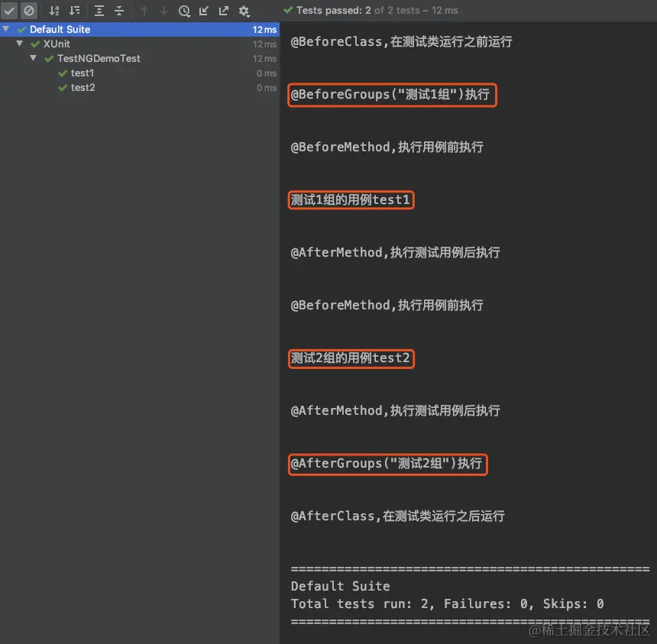Click the green check beside Default Suite
This screenshot has width=657, height=644.
21,29
